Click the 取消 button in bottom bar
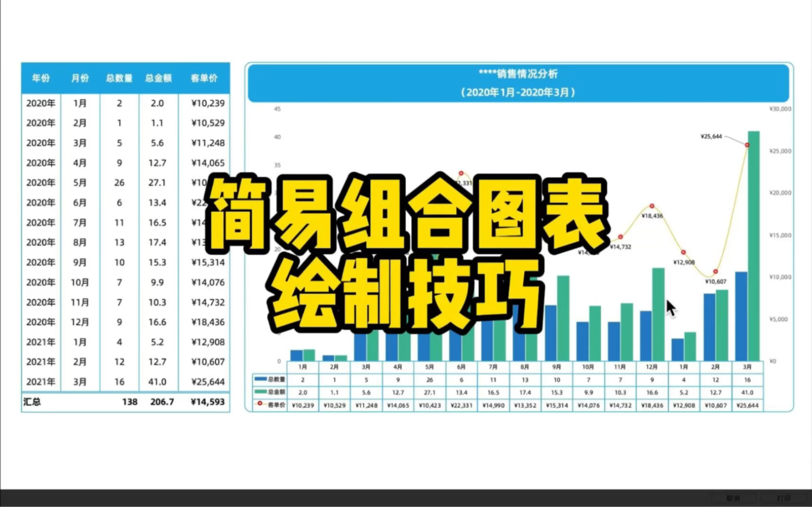The height and width of the screenshot is (507, 812). point(733,498)
